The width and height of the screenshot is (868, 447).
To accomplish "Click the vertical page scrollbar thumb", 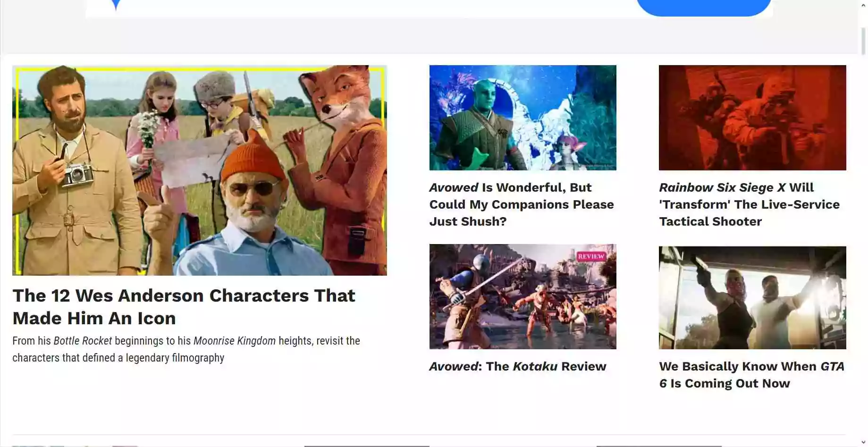I will tap(863, 41).
